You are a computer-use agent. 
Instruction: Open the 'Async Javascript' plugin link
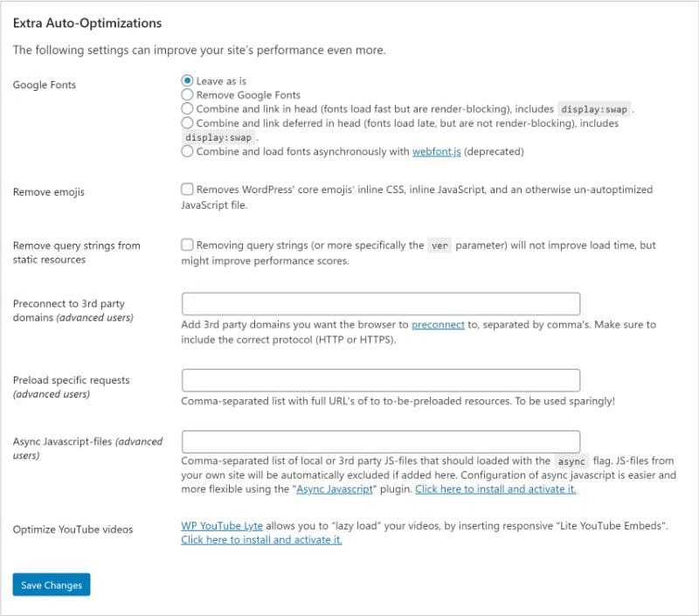coord(336,489)
